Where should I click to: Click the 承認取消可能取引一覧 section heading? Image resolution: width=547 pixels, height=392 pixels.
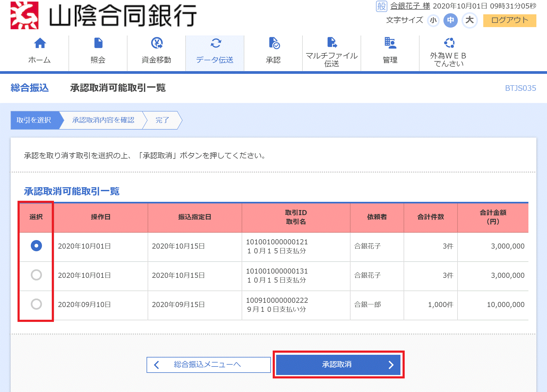pos(72,191)
